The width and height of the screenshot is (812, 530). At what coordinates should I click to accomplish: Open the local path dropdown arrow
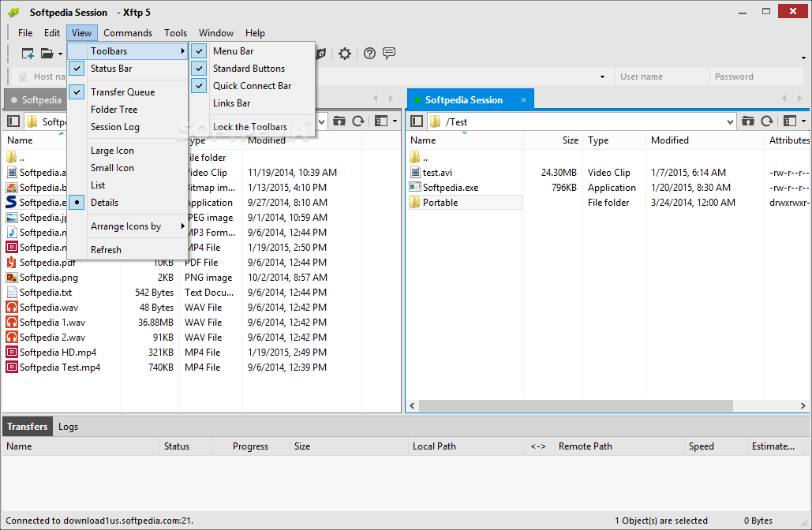(322, 121)
